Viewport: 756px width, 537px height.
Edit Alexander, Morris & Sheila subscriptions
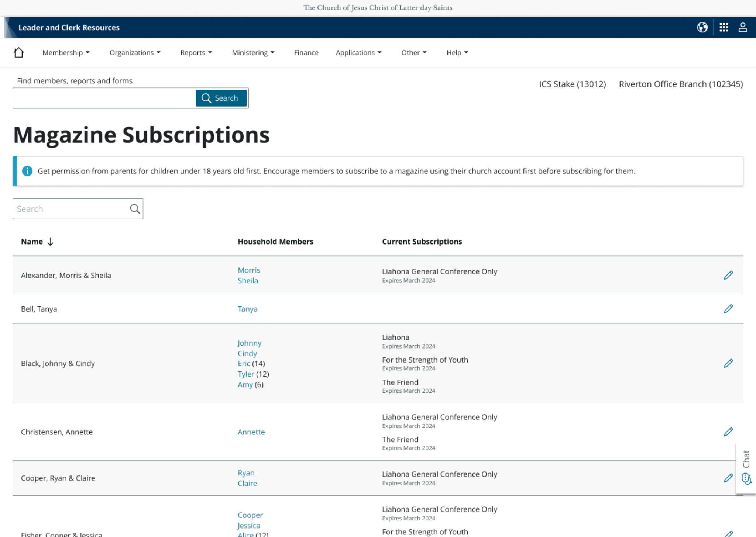tap(728, 275)
